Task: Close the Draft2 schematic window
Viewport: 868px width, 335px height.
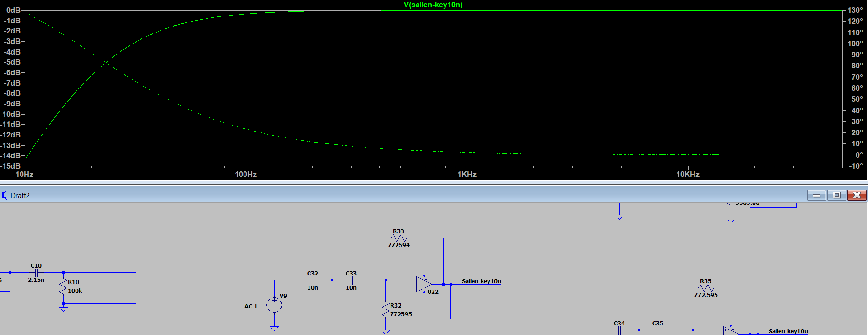Action: click(x=857, y=195)
